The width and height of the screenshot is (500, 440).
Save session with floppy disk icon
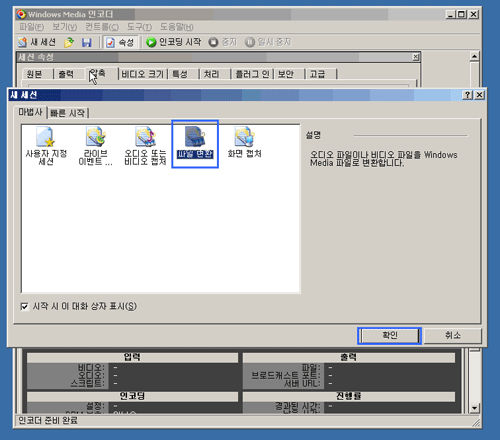click(x=87, y=42)
